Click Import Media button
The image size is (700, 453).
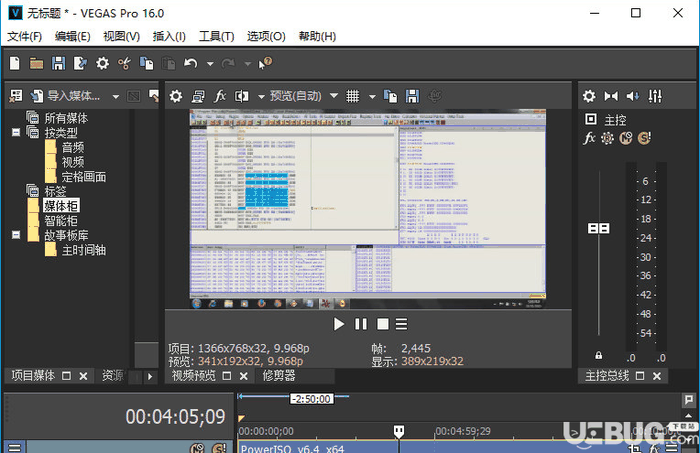click(x=65, y=96)
